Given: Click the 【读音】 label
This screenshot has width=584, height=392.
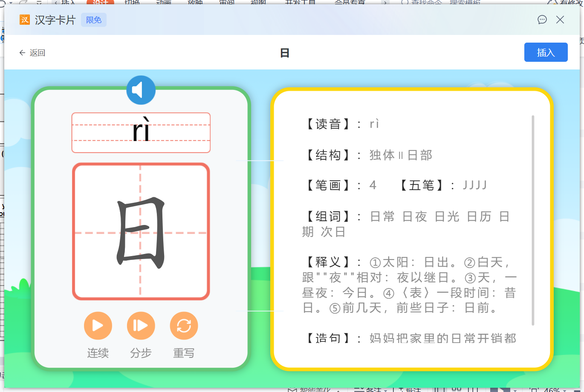Looking at the screenshot, I should [328, 124].
